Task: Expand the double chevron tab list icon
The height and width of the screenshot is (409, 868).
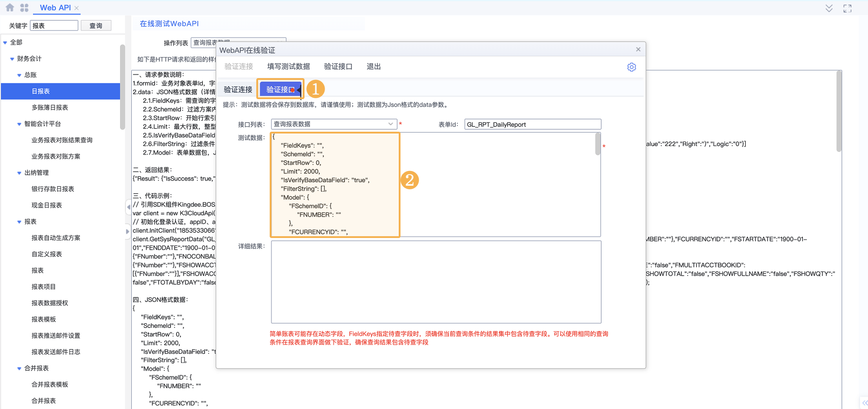Action: (829, 8)
